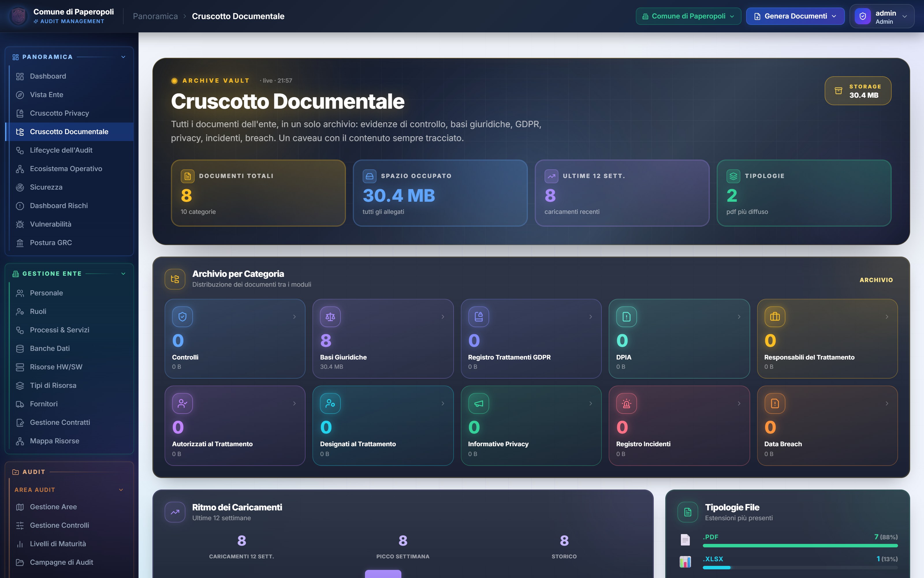This screenshot has height=578, width=924.
Task: Click the Cruscotto Privacy icon in sidebar
Action: [20, 113]
